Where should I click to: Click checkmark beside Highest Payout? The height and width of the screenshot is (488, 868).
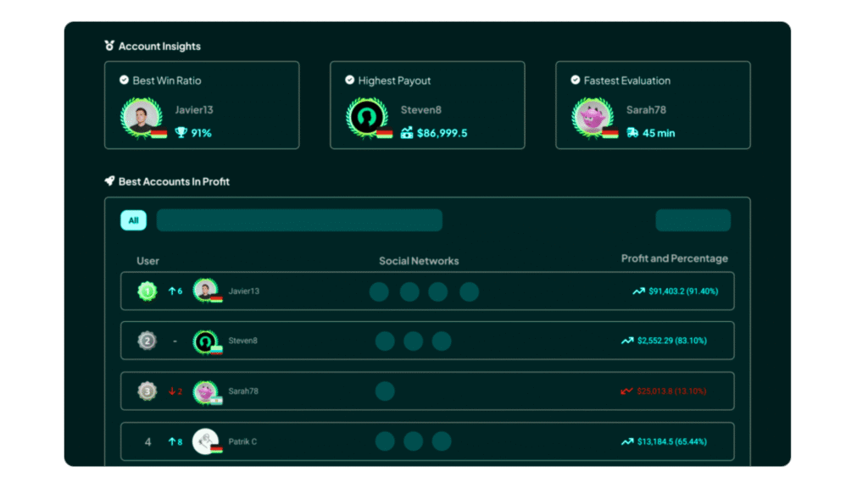point(349,80)
